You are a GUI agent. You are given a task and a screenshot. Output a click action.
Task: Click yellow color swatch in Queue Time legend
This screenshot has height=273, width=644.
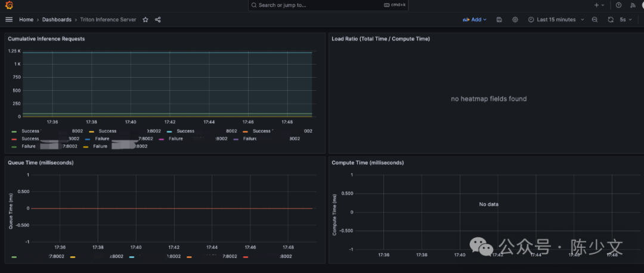pyautogui.click(x=73, y=256)
